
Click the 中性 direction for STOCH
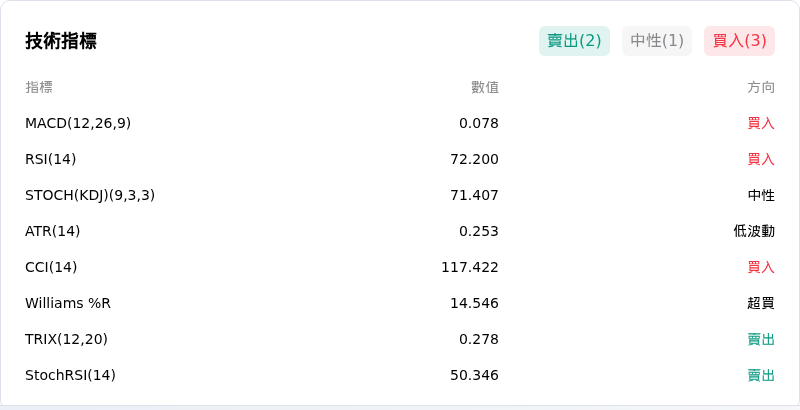coord(761,195)
